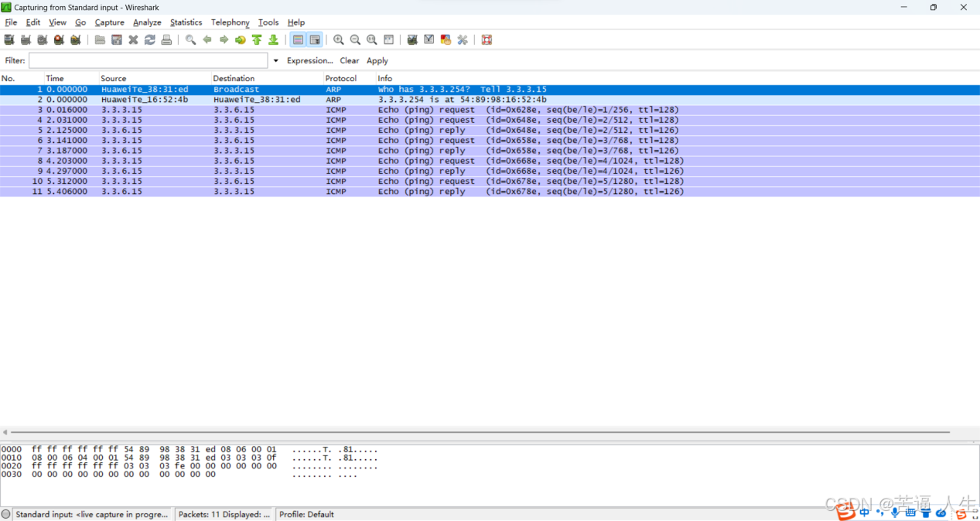Open the filter Expression... builder
The image size is (980, 521).
309,60
